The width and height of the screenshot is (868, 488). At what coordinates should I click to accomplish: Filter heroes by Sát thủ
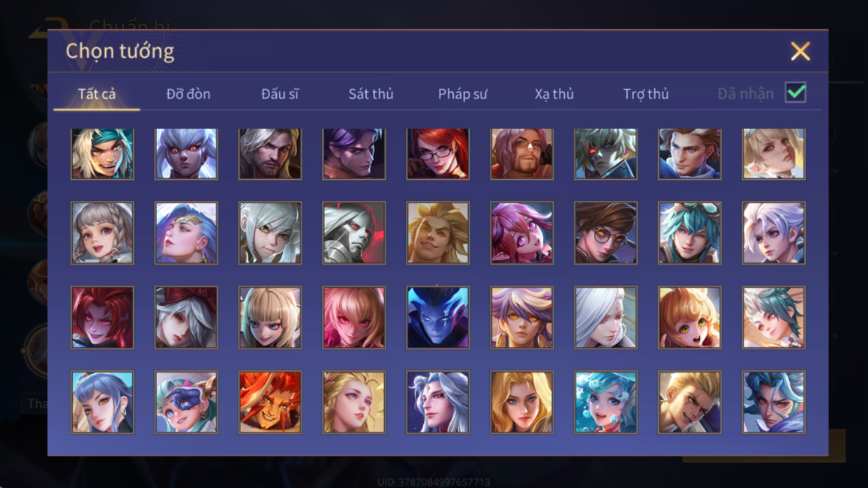tap(371, 94)
